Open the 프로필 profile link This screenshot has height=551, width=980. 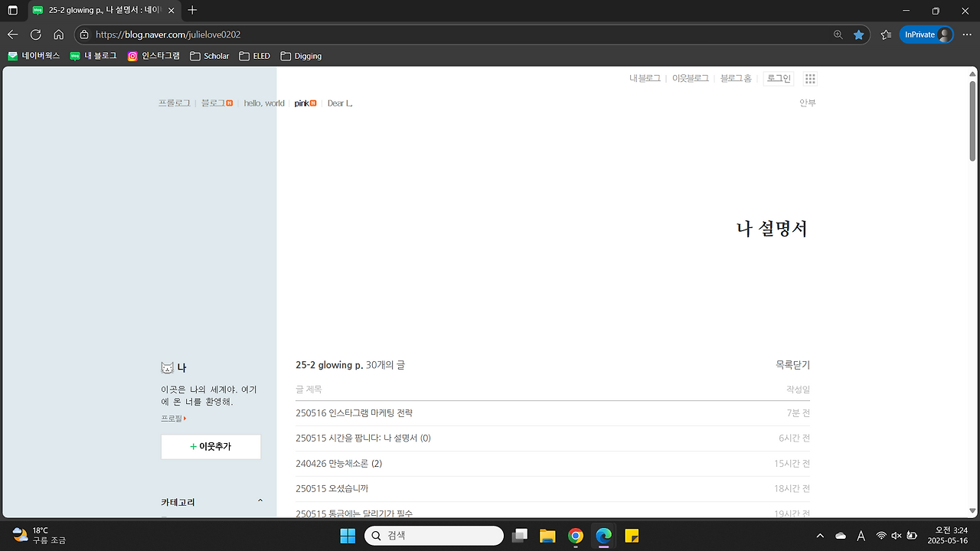point(171,418)
